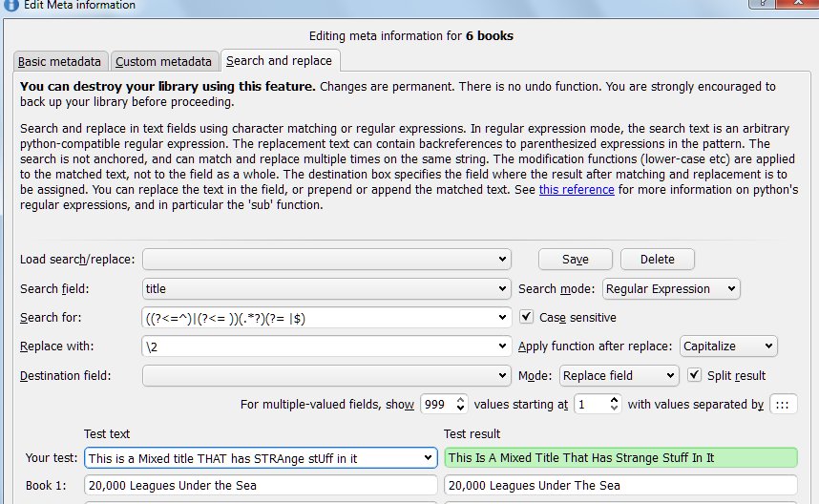Viewport: 819px width, 504px height.
Task: Switch to the Basic metadata tab
Action: [x=59, y=62]
